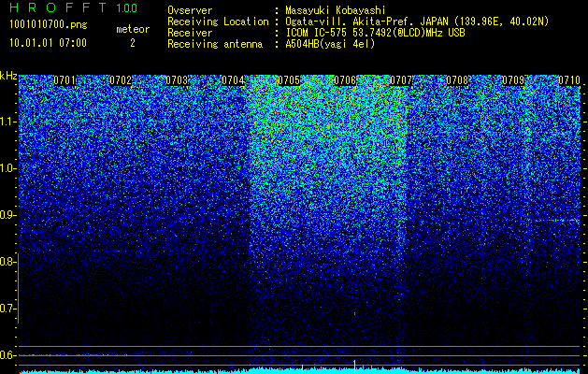Click the 0.8 frequency axis label
588x374 pixels.
click(x=7, y=262)
